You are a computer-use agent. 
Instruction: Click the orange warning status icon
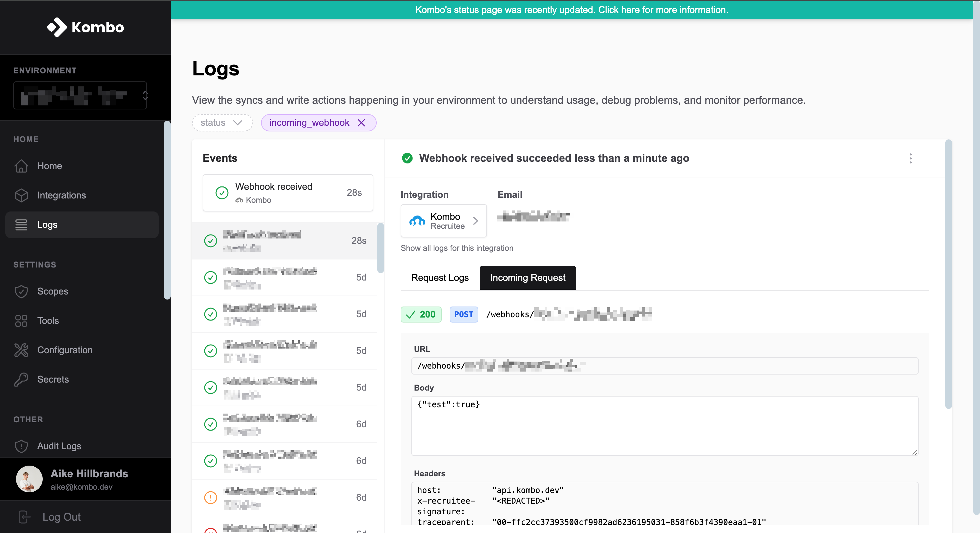tap(210, 497)
